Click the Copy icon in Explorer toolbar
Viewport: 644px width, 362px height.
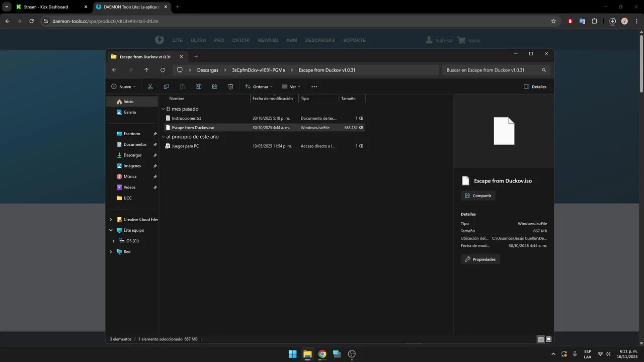click(x=166, y=86)
